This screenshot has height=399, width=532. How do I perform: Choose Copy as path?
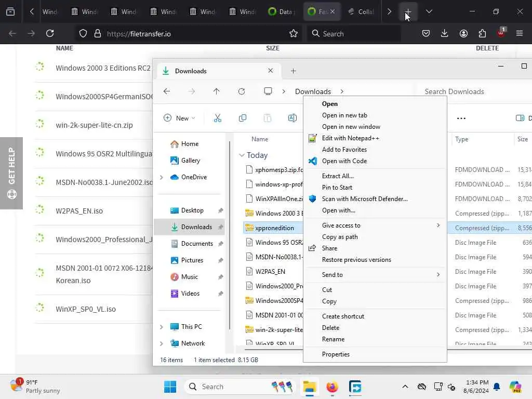click(x=375, y=237)
